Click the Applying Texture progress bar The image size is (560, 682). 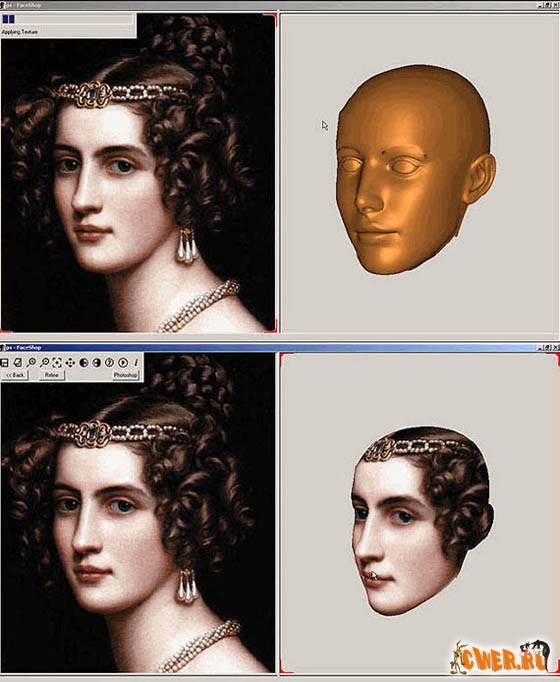pyautogui.click(x=67, y=19)
